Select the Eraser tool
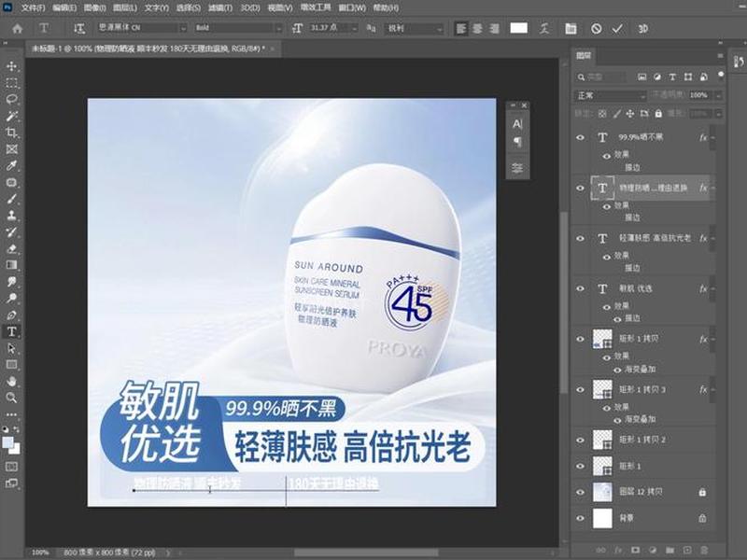Image resolution: width=747 pixels, height=560 pixels. (11, 248)
